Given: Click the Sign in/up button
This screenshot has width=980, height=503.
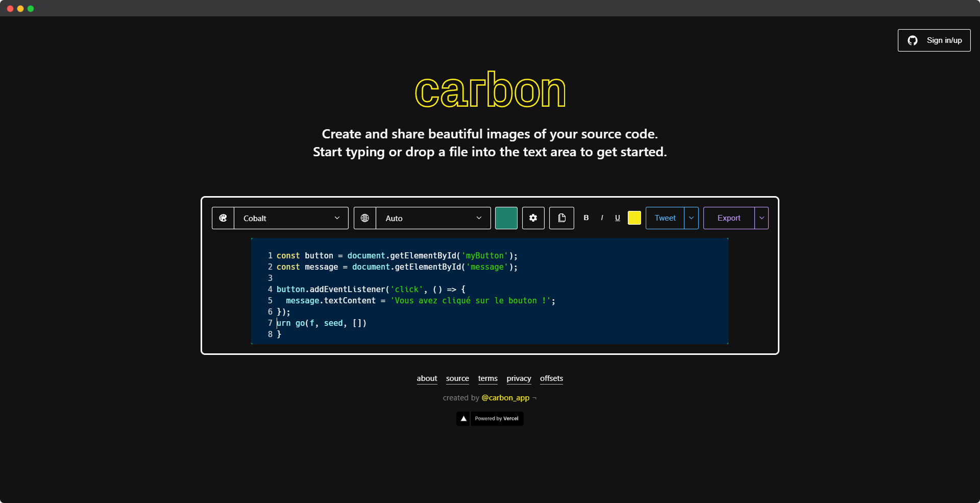Looking at the screenshot, I should click(x=934, y=40).
